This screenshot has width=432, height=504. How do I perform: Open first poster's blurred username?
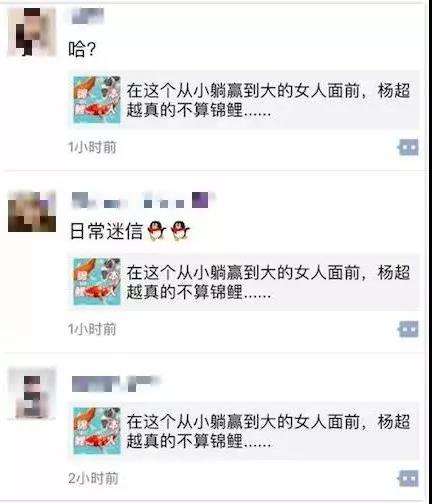[88, 16]
